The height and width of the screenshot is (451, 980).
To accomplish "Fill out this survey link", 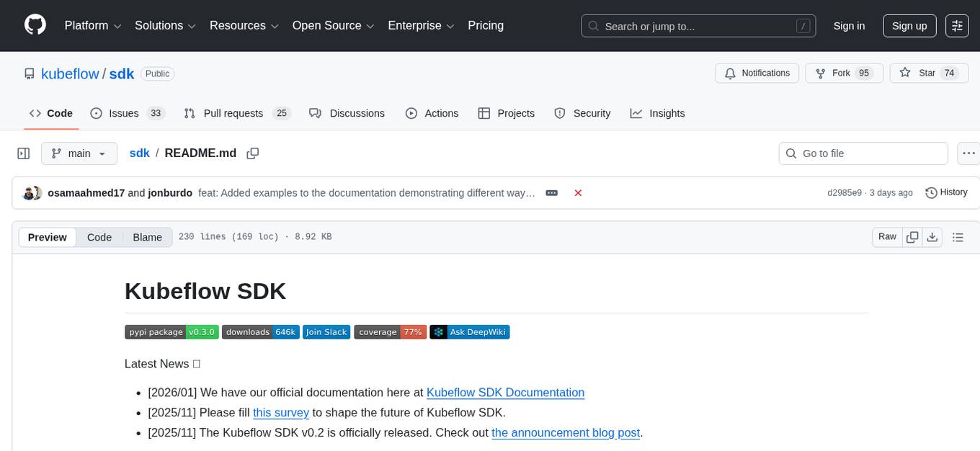I will point(281,412).
